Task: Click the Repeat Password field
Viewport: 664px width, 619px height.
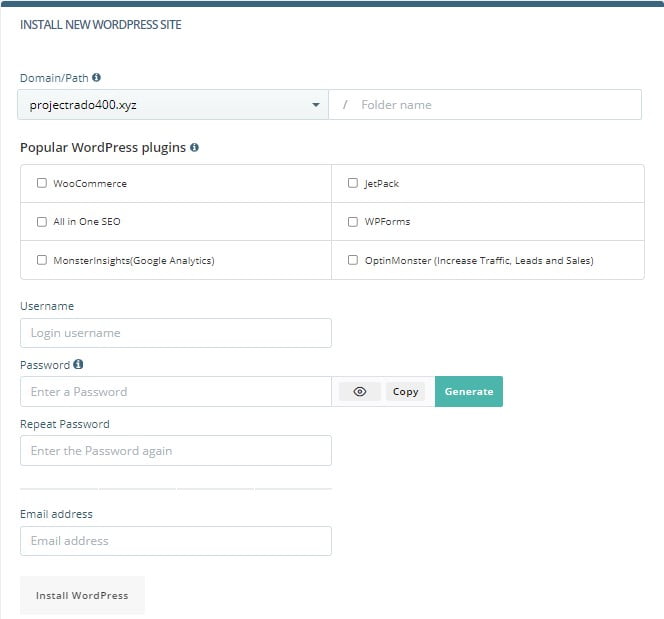Action: pyautogui.click(x=176, y=451)
